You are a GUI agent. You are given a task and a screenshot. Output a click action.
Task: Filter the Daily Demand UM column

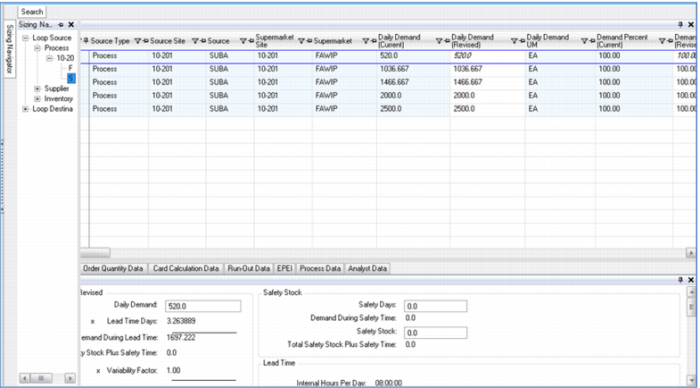pos(584,41)
